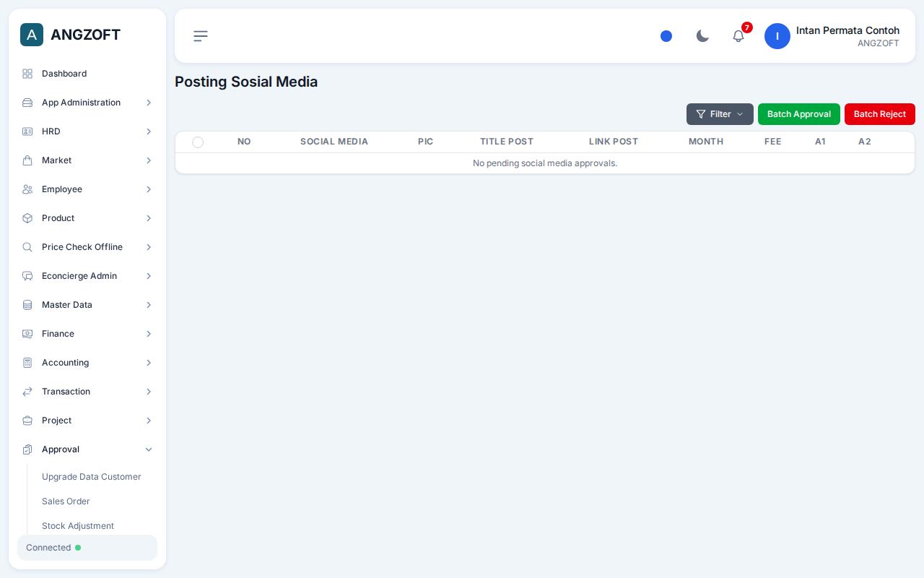Open the Filter dropdown
The width and height of the screenshot is (924, 578).
click(x=720, y=114)
